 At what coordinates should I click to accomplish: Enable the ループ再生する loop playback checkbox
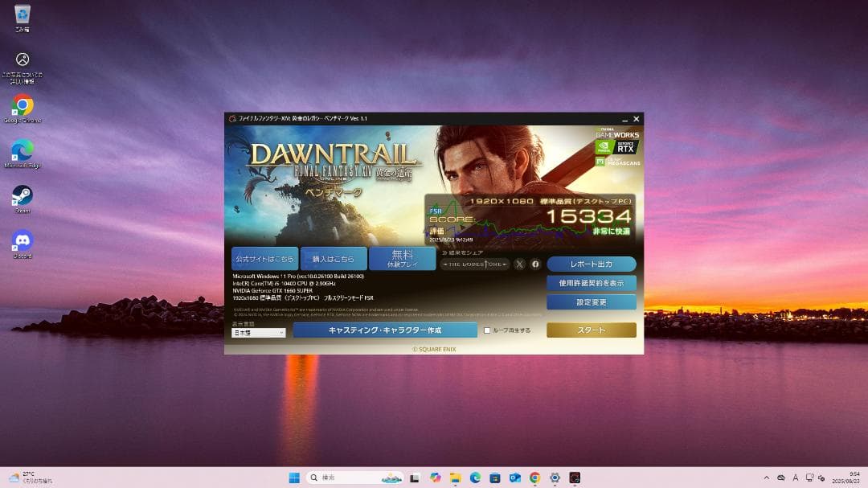(x=489, y=330)
